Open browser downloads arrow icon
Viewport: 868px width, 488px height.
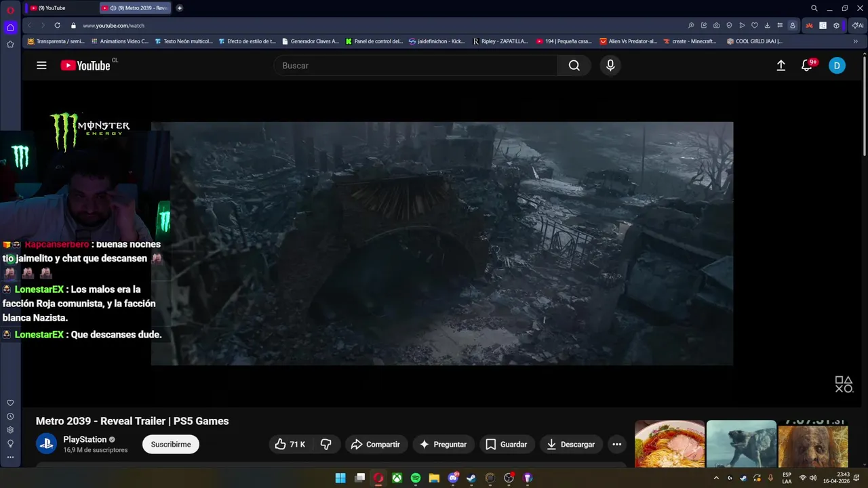click(767, 26)
